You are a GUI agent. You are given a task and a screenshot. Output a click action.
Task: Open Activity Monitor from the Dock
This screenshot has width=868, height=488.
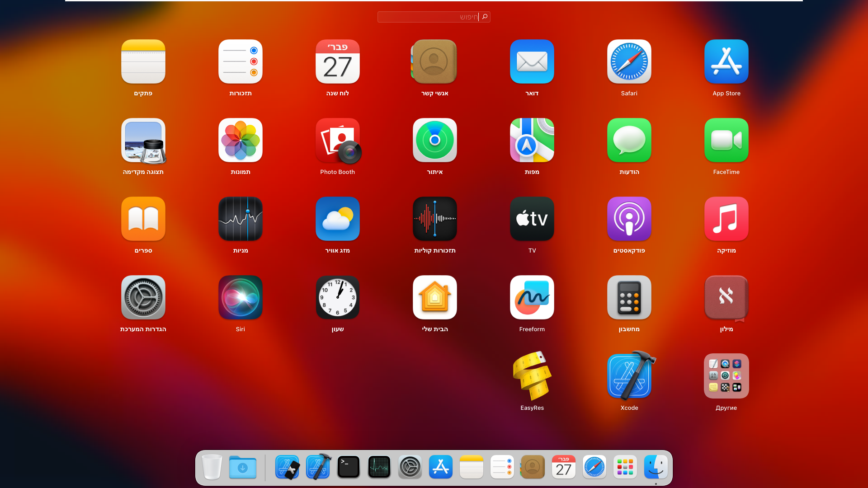379,467
